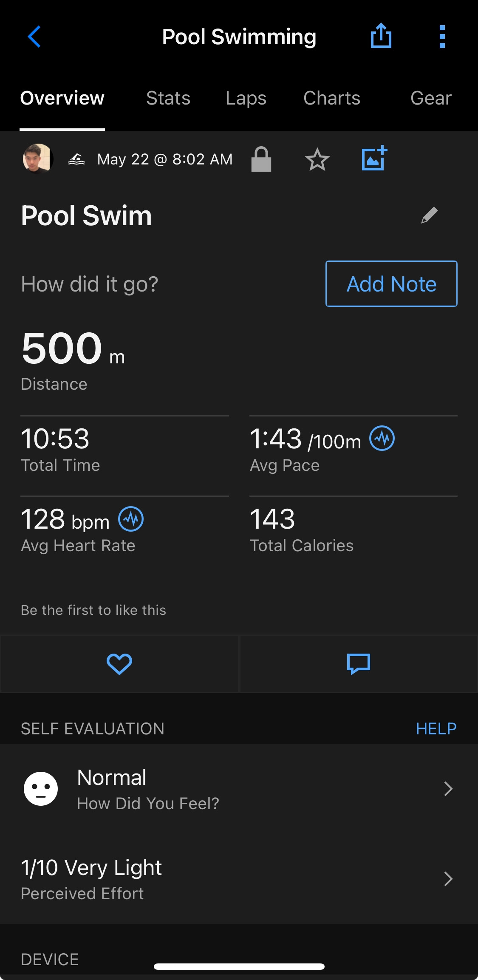Open the share activity icon
Image resolution: width=478 pixels, height=980 pixels.
click(381, 36)
